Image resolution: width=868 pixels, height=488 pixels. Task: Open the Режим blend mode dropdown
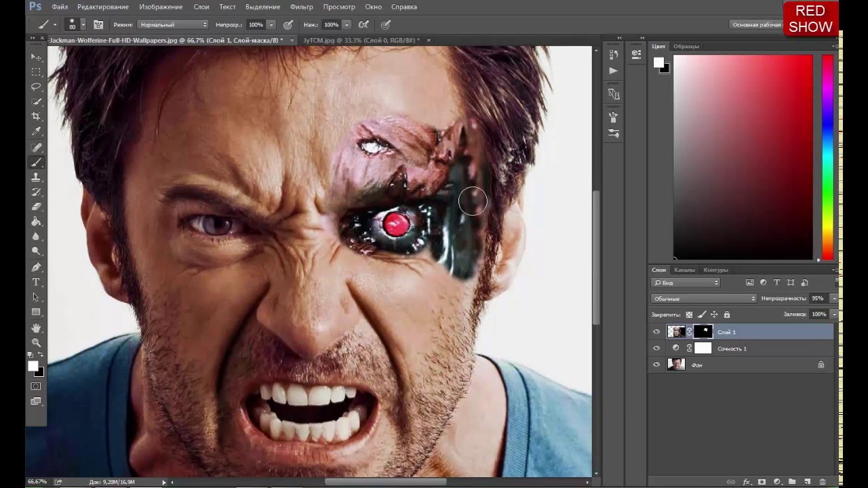(x=173, y=24)
